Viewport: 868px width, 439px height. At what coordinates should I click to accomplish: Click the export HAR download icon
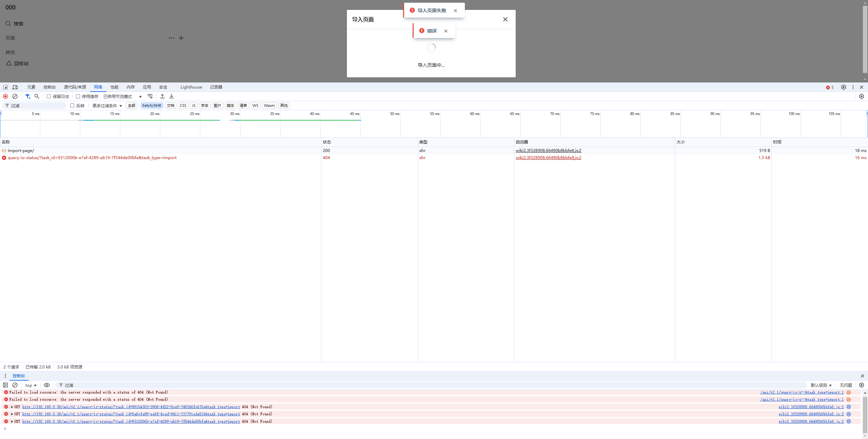pyautogui.click(x=172, y=96)
